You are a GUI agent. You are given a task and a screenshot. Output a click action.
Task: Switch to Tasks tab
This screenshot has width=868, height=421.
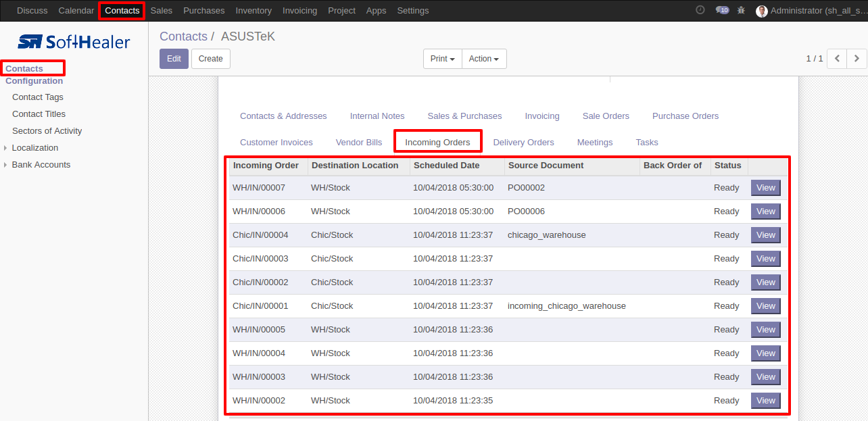[647, 143]
